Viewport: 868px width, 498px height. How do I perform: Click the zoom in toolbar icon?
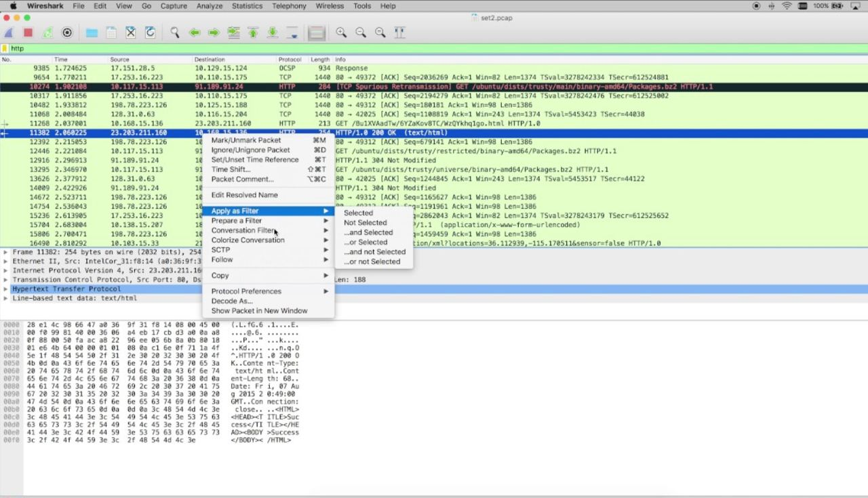[341, 33]
